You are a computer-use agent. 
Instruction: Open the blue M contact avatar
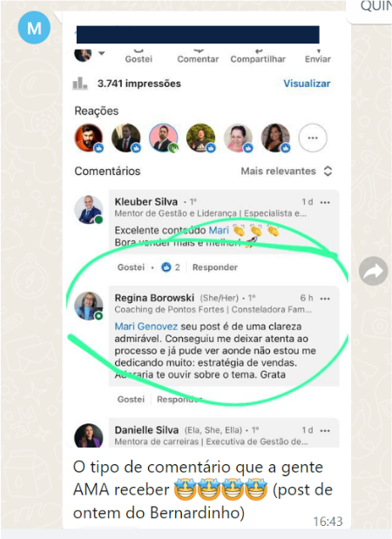34,28
